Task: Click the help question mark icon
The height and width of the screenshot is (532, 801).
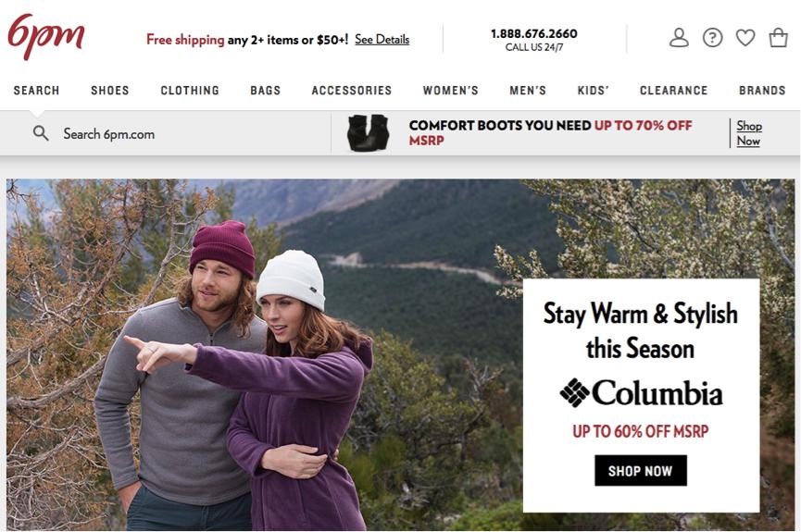Action: pyautogui.click(x=713, y=38)
